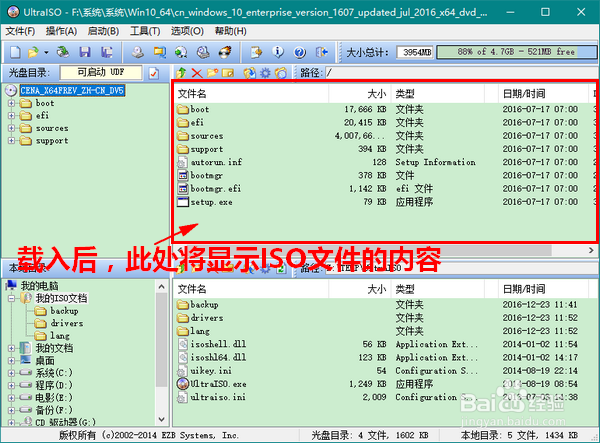Click the 大小总计 field showing 3954MB
This screenshot has width=600, height=443.
coord(415,52)
